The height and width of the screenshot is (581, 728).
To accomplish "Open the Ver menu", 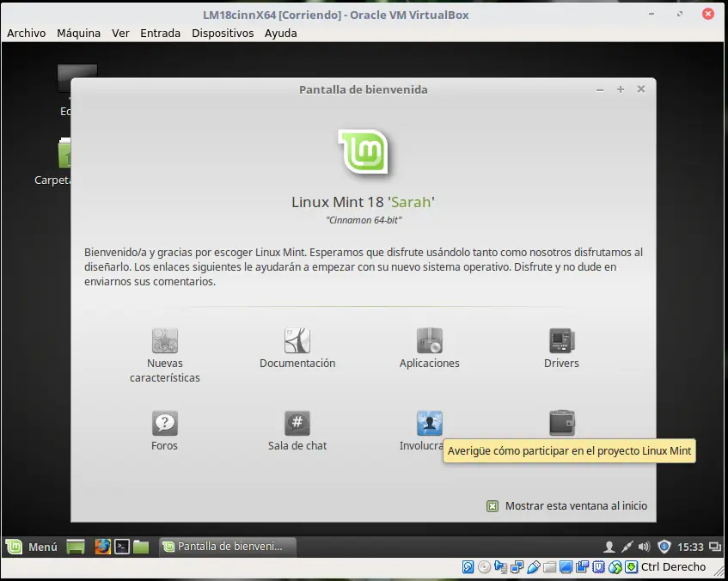I will [x=120, y=33].
